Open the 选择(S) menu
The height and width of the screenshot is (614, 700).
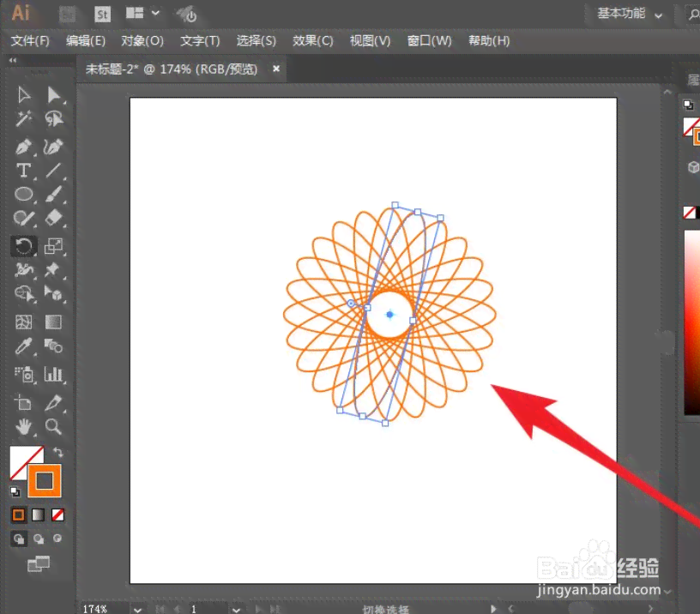pos(256,41)
